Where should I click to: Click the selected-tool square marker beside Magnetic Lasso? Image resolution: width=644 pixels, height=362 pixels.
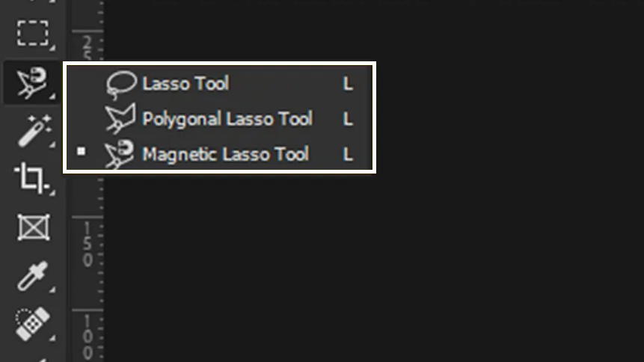pos(82,152)
